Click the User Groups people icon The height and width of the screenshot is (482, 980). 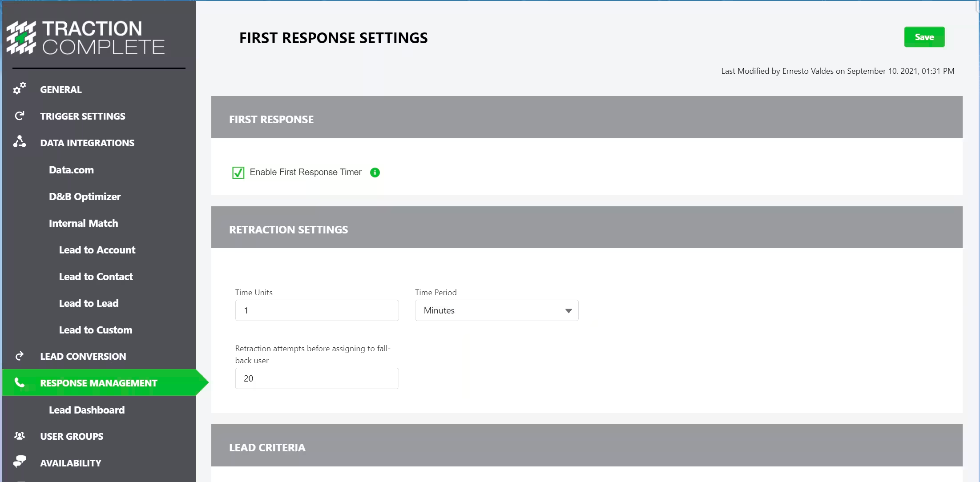20,436
